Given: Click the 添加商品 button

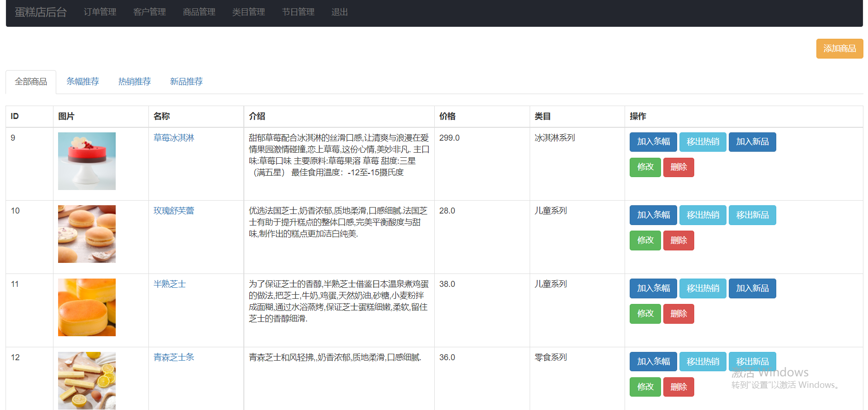Looking at the screenshot, I should coord(839,49).
